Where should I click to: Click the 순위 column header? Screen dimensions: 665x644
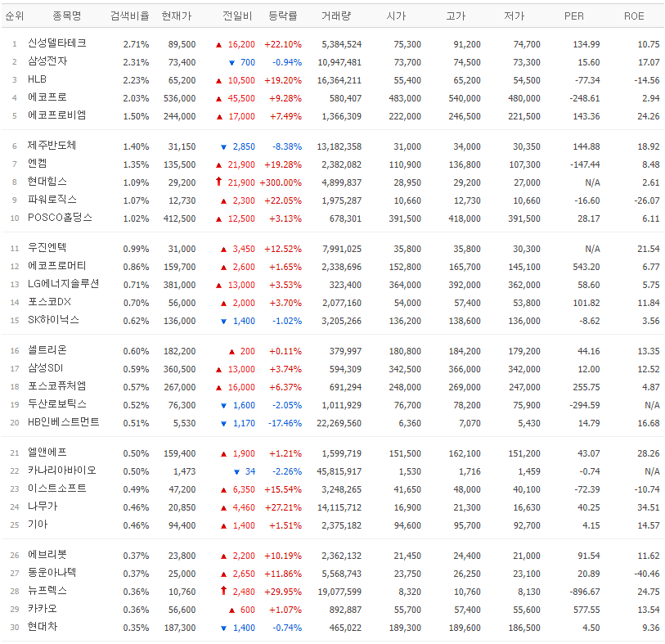click(15, 16)
